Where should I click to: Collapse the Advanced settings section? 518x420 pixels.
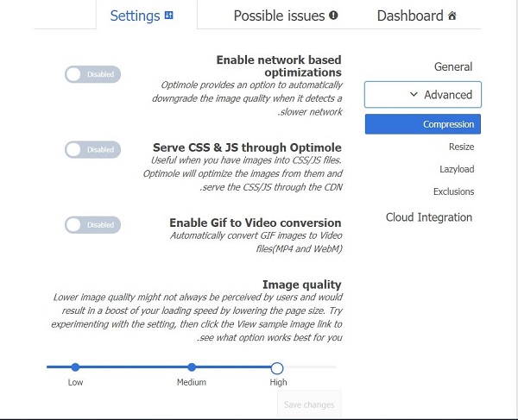tap(423, 95)
